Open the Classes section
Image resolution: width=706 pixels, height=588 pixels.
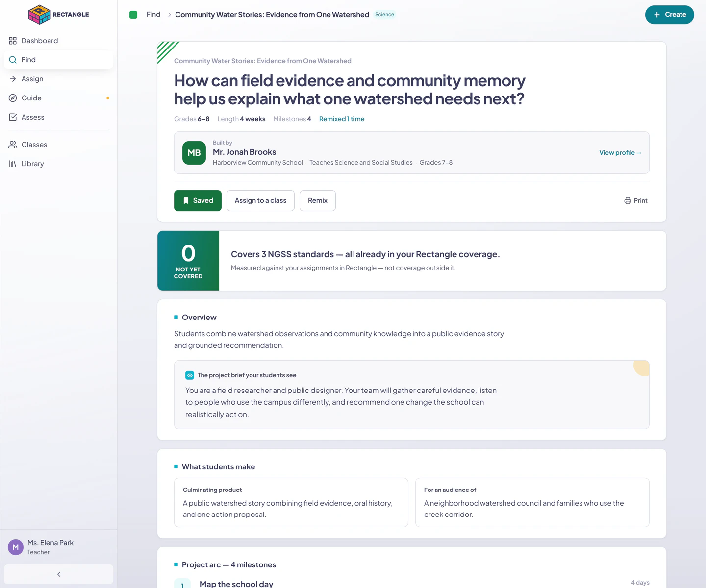pyautogui.click(x=58, y=145)
